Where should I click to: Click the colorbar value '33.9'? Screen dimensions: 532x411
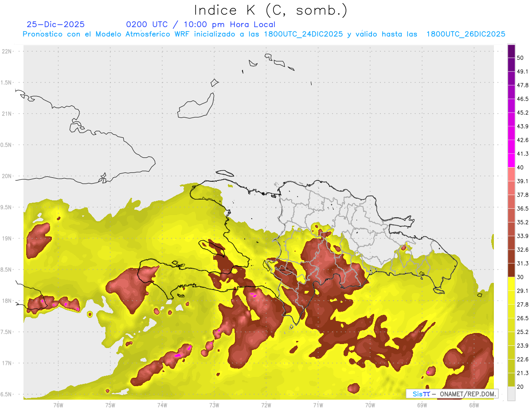point(523,236)
